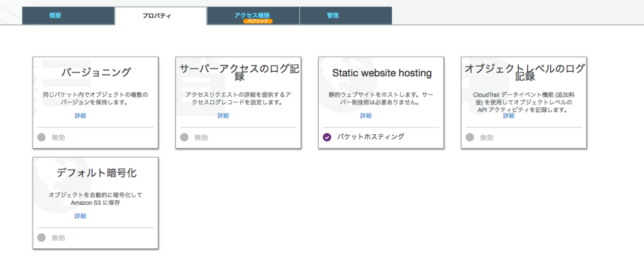Open 詳細 link under オブジェクトレベルのログ記録
Screen dimensions: 644x264
coord(508,115)
